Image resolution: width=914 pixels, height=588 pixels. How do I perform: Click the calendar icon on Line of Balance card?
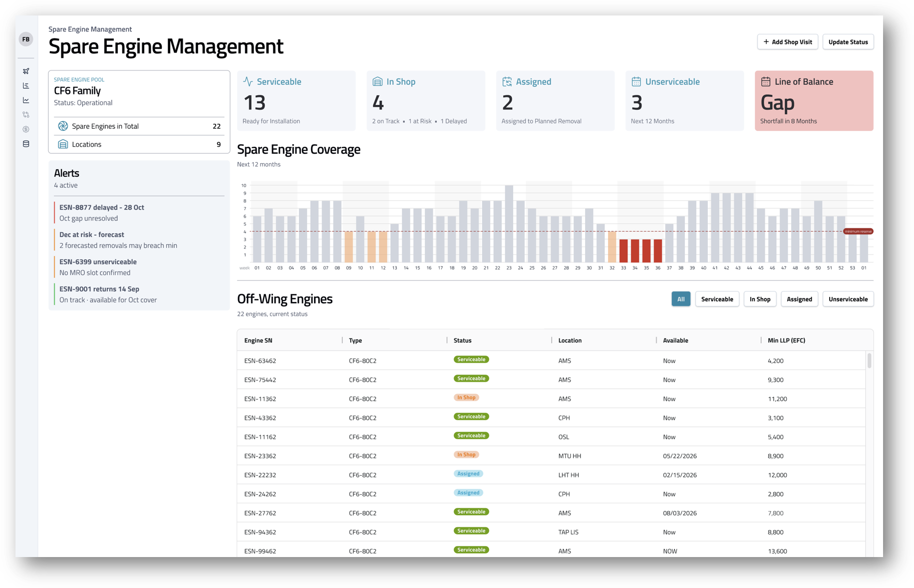(x=765, y=82)
